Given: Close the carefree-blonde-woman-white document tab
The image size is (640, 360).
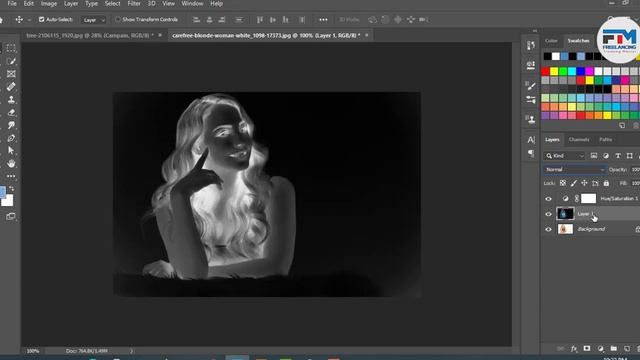Looking at the screenshot, I should [367, 36].
